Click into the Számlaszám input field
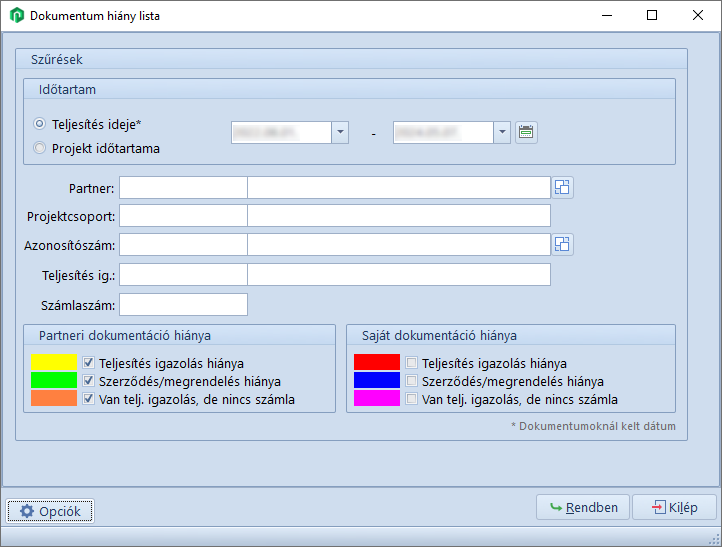 coord(183,304)
